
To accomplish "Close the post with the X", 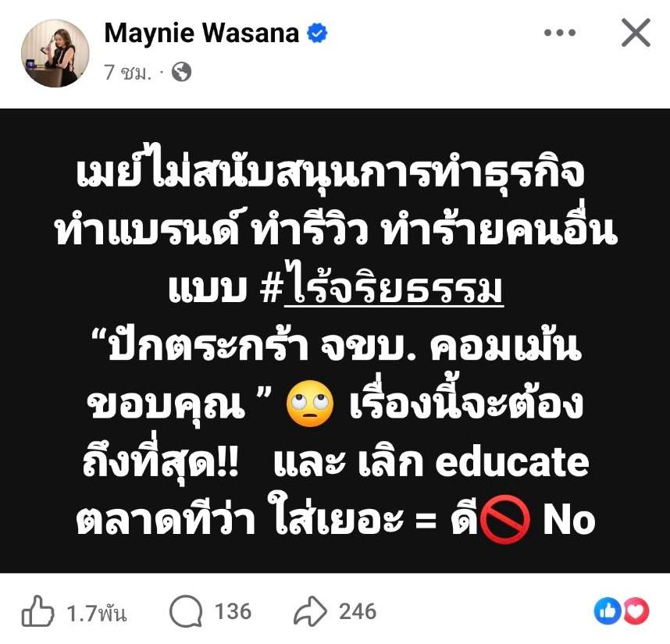I will (x=636, y=33).
